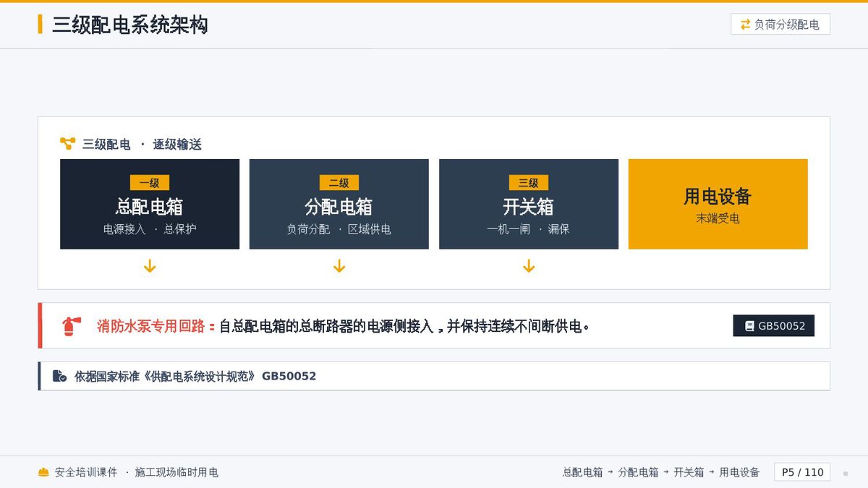868x488 pixels.
Task: Click the down arrow under 分配电箱
Action: pos(339,267)
